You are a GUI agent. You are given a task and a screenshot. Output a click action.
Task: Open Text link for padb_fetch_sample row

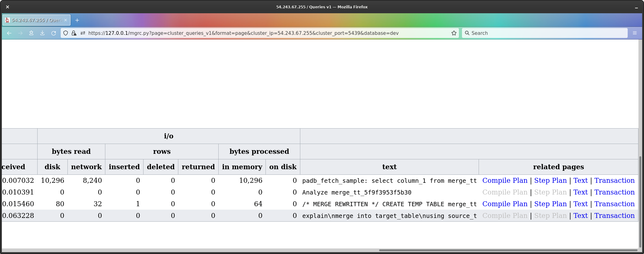581,181
